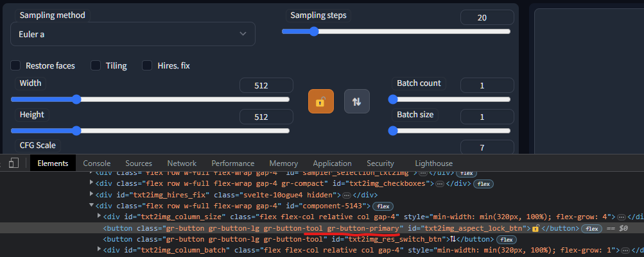Click the swap width and height button
Image resolution: width=644 pixels, height=257 pixels.
pos(357,101)
